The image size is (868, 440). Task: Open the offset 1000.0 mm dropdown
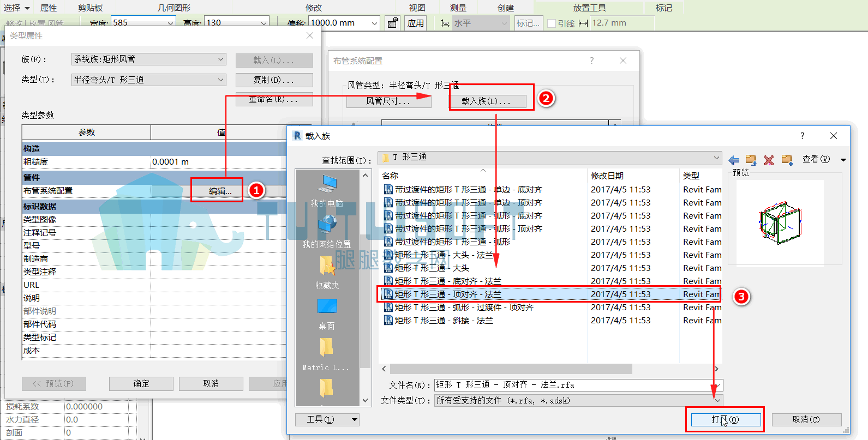(x=374, y=23)
